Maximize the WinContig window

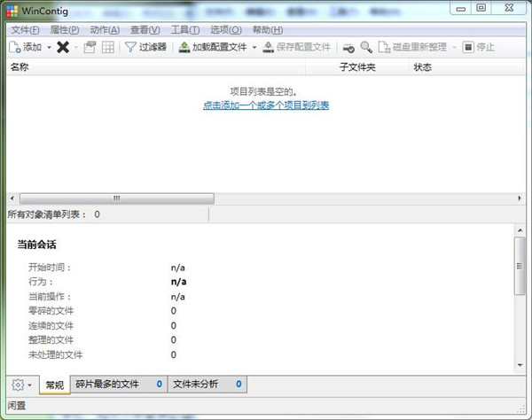(x=481, y=8)
